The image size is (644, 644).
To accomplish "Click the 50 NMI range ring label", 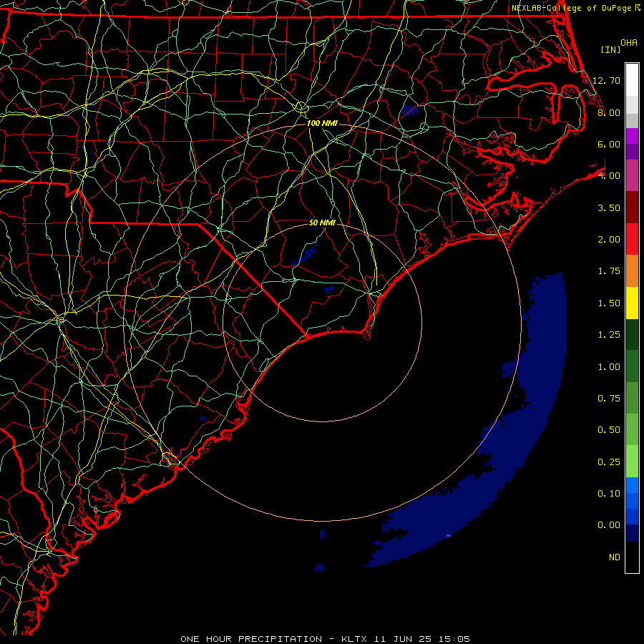I will click(x=322, y=223).
